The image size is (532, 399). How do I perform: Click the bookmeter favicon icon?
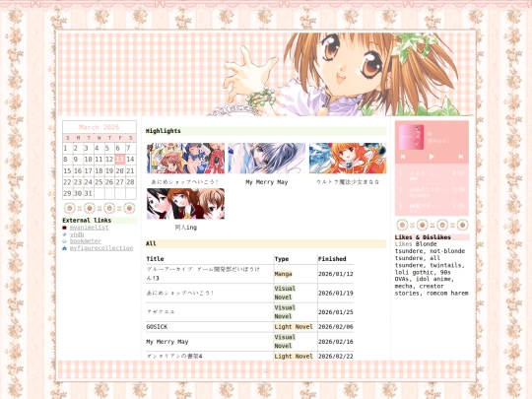(x=64, y=241)
